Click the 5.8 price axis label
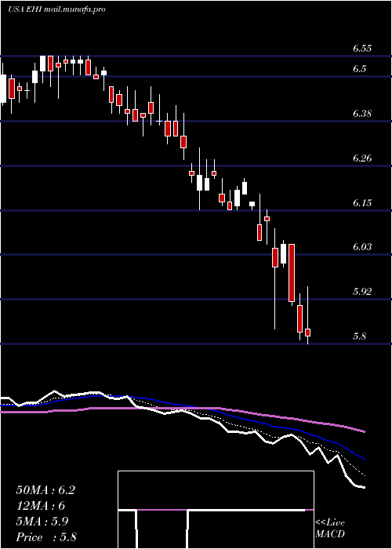Image resolution: width=392 pixels, height=549 pixels. point(359,336)
